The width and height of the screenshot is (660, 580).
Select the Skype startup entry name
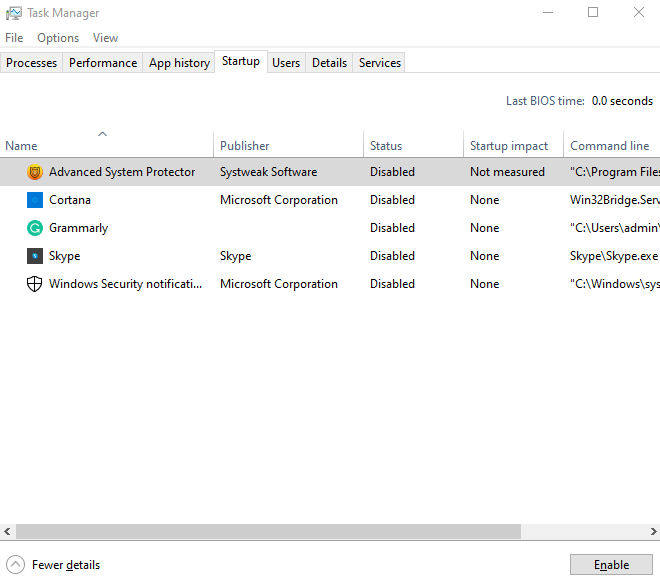pyautogui.click(x=64, y=256)
